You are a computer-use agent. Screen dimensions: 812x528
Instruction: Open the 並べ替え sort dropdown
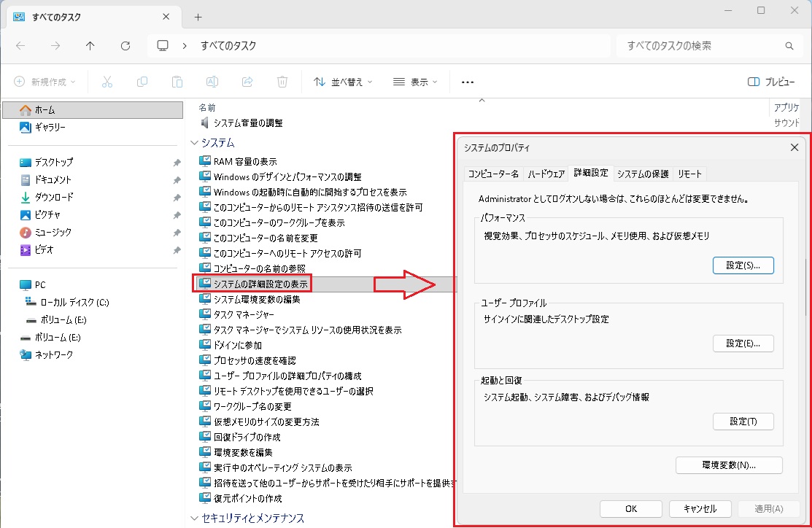(x=343, y=82)
